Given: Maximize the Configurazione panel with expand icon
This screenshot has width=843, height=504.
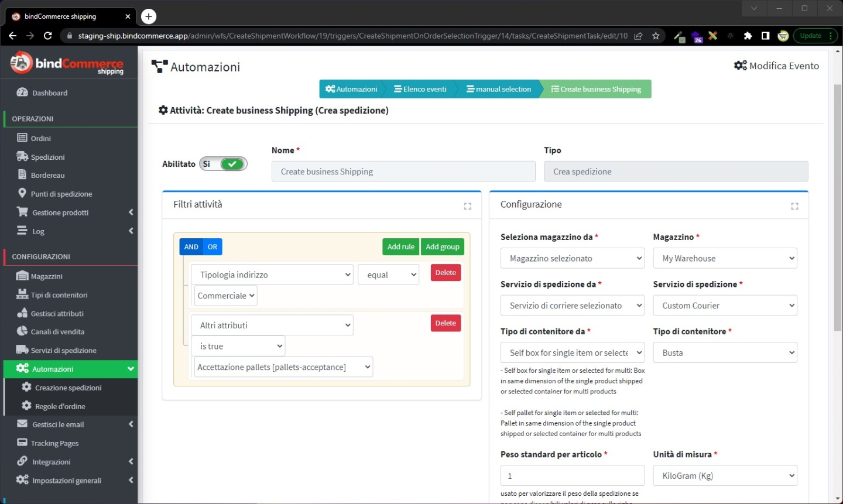Looking at the screenshot, I should click(x=794, y=206).
